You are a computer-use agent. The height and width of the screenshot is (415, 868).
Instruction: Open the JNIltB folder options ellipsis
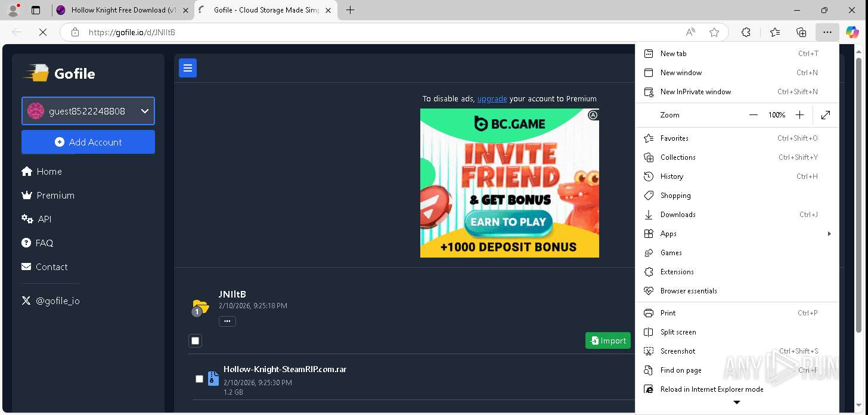click(x=227, y=321)
